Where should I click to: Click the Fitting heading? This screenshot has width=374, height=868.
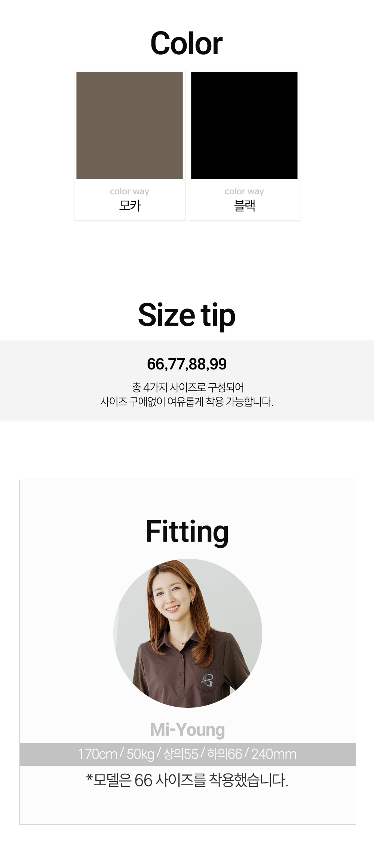pos(187,532)
